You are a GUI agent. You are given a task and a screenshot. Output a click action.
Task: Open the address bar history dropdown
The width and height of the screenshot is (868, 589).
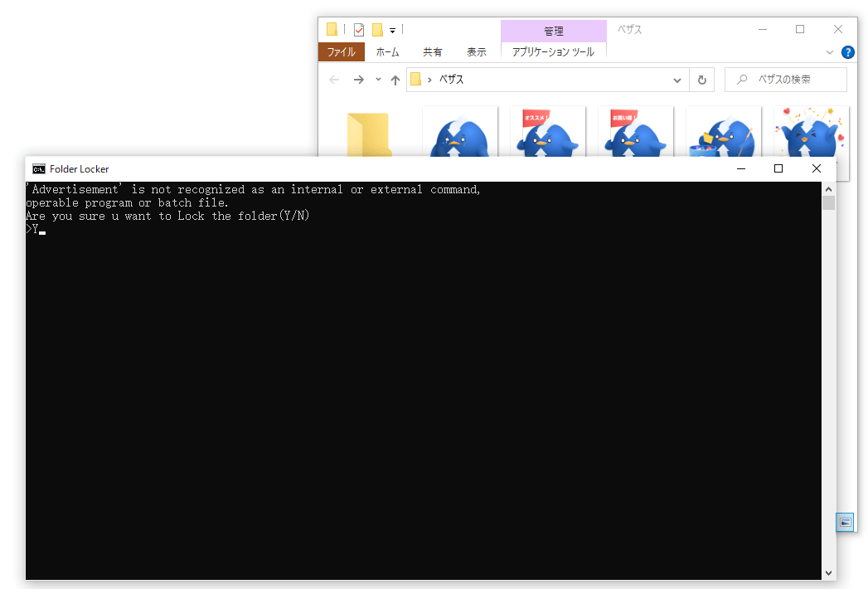click(677, 80)
